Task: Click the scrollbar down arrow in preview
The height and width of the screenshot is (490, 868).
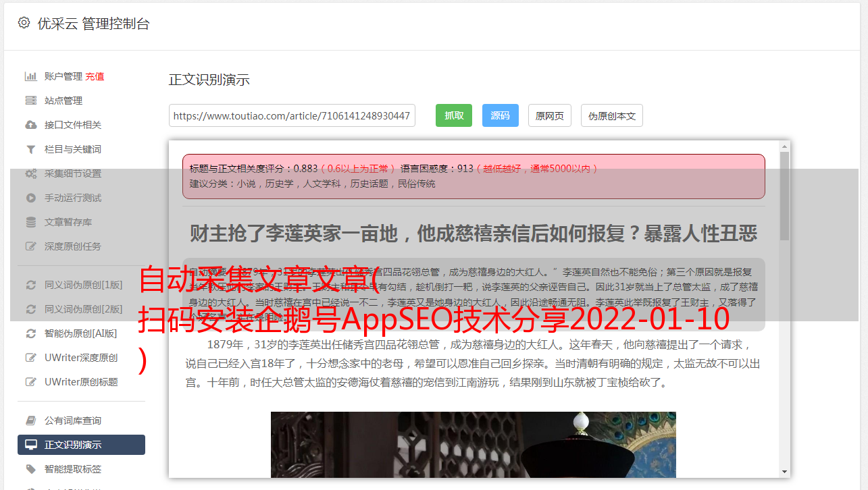Action: [x=784, y=471]
